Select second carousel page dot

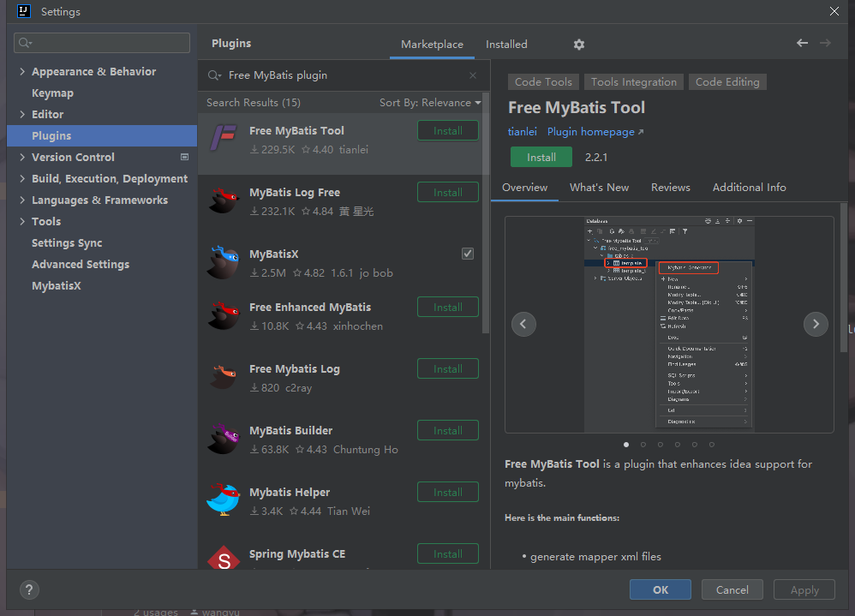(643, 445)
